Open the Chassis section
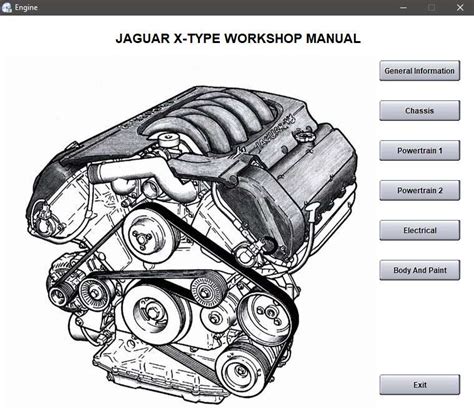Image resolution: width=474 pixels, height=420 pixels. pyautogui.click(x=420, y=110)
